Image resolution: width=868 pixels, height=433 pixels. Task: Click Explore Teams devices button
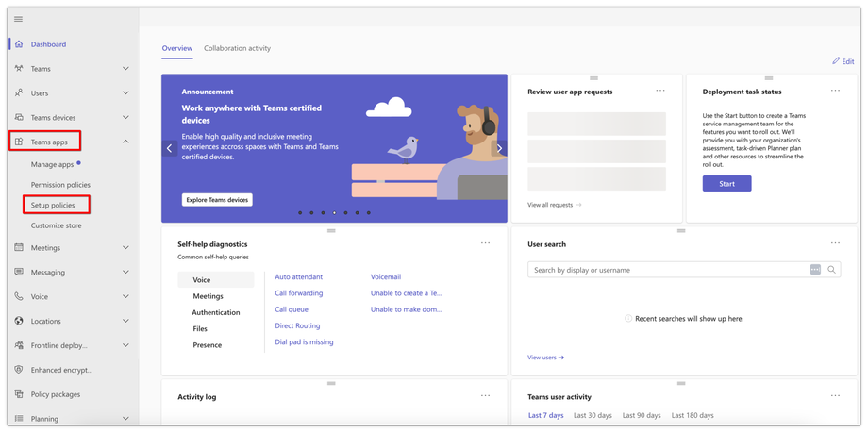(217, 200)
